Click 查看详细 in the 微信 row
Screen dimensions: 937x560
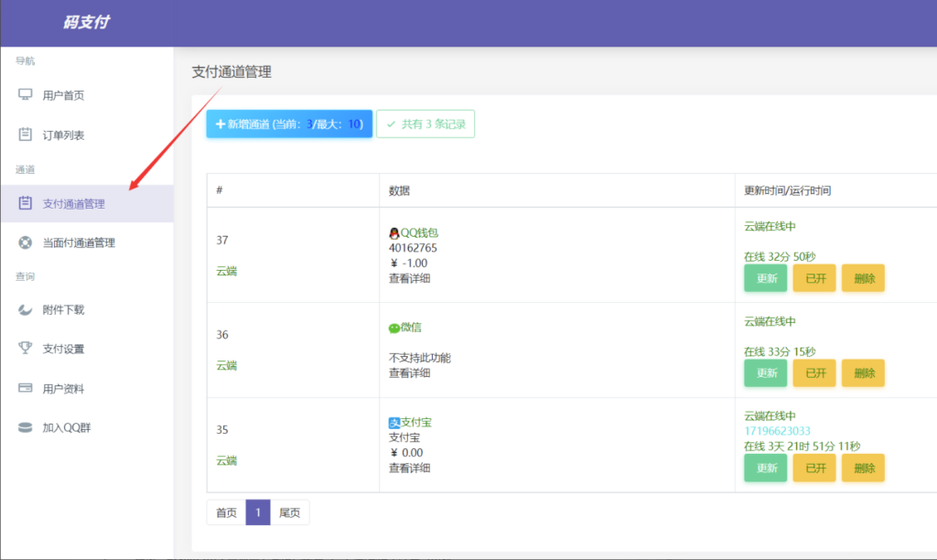coord(409,373)
